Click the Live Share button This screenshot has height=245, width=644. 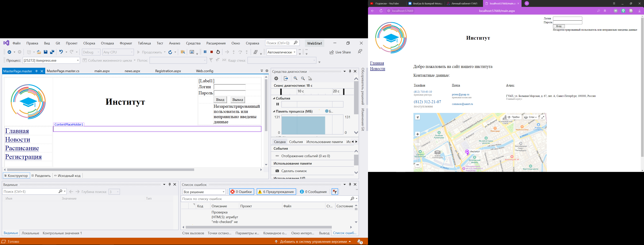point(340,52)
